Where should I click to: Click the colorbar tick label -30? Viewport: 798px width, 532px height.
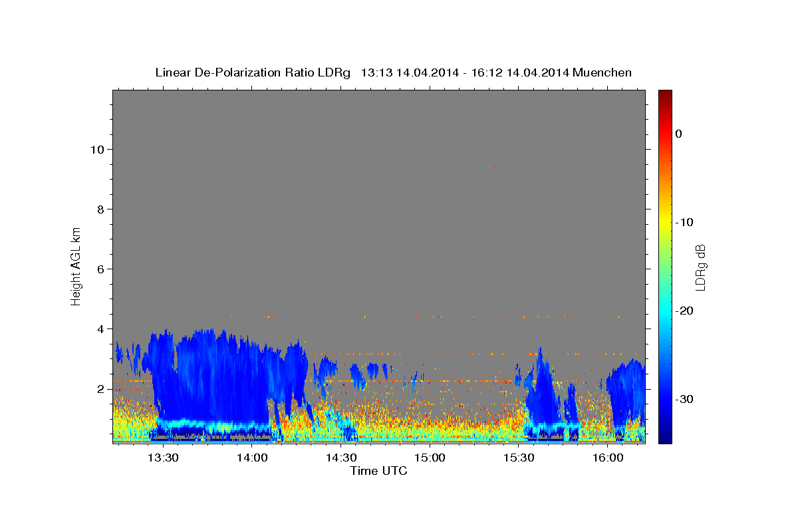click(x=684, y=399)
